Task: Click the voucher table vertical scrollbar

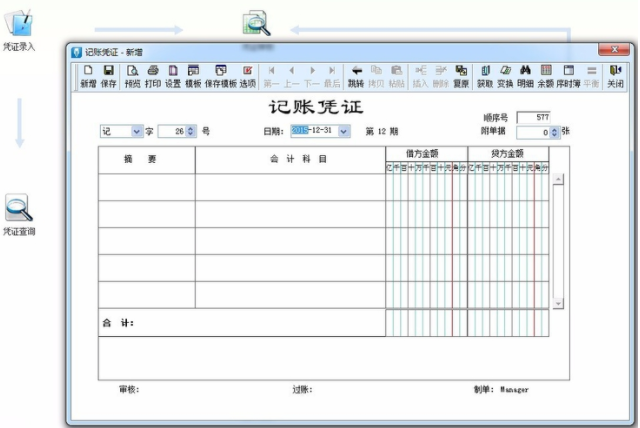Action: (x=558, y=240)
